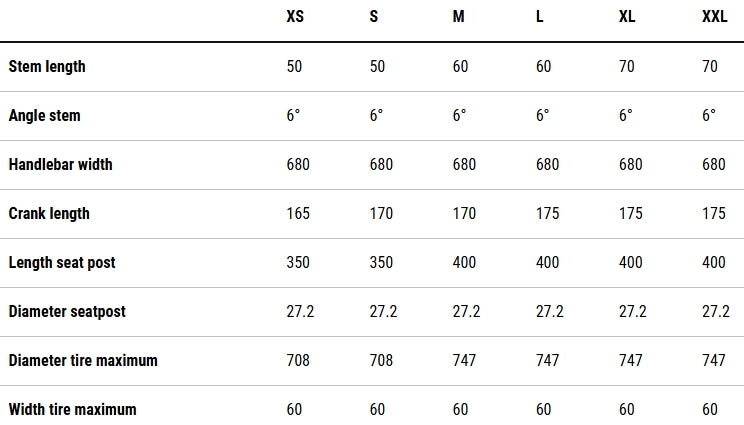Click the L handlebar width value 680
This screenshot has height=425, width=744.
pyautogui.click(x=548, y=165)
